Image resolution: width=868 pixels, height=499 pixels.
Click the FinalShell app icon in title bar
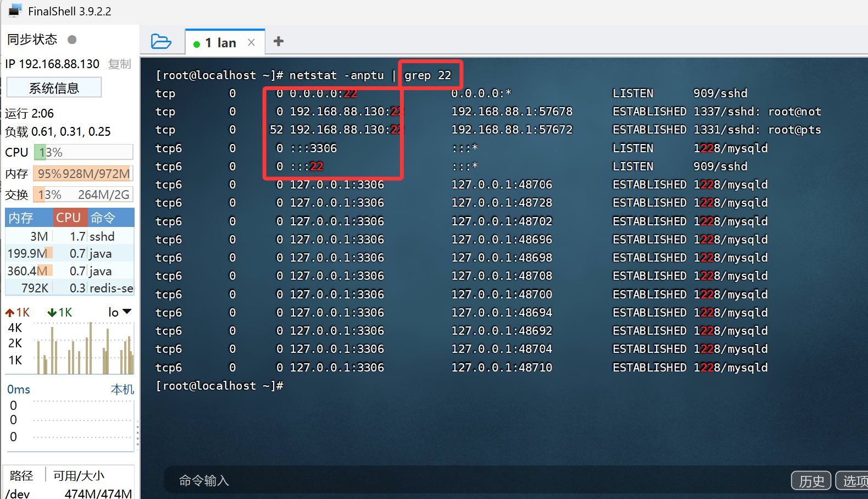pos(15,11)
